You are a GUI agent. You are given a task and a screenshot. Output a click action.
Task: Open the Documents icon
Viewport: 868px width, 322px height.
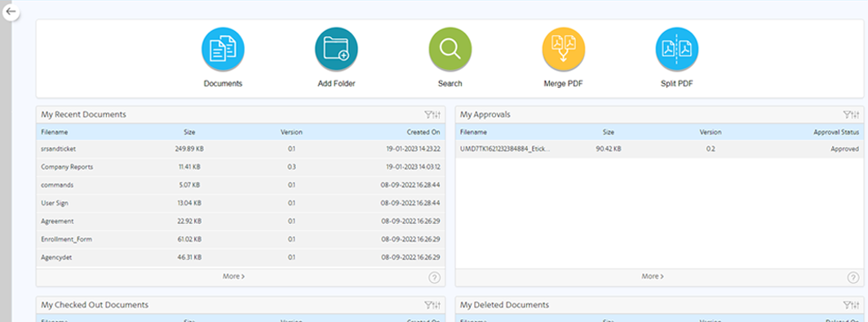pyautogui.click(x=223, y=49)
